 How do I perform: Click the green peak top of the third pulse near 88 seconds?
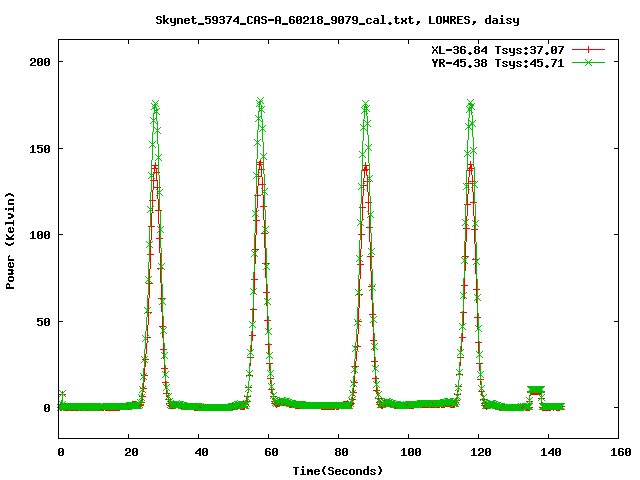point(365,104)
